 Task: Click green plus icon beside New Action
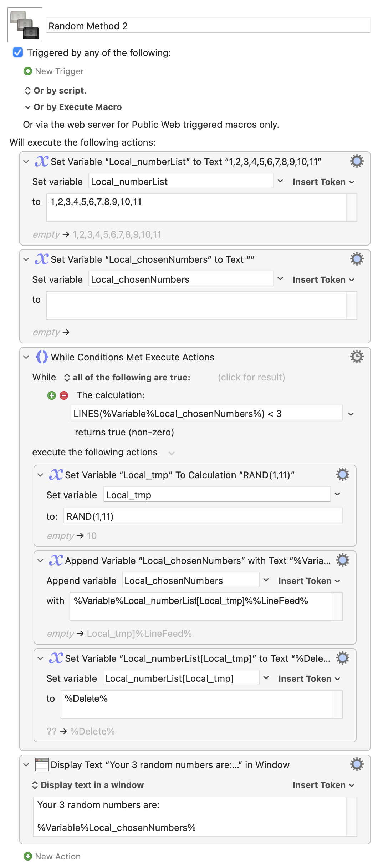(27, 856)
